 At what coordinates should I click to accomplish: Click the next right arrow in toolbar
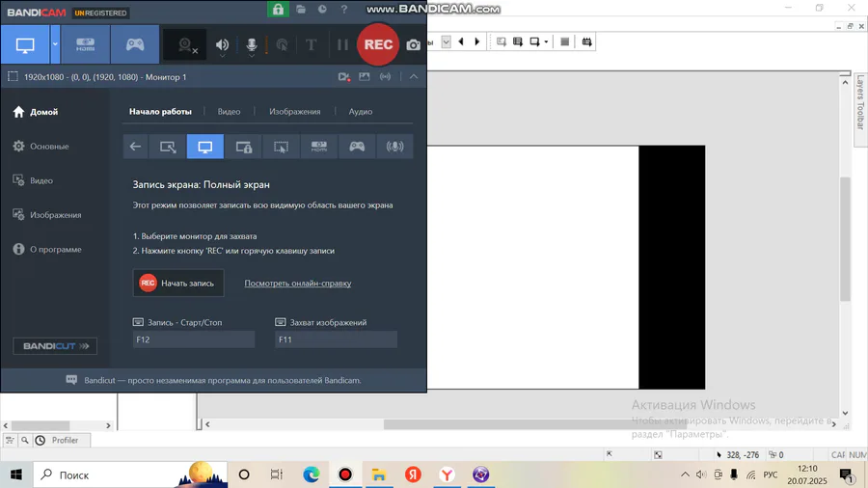(477, 41)
